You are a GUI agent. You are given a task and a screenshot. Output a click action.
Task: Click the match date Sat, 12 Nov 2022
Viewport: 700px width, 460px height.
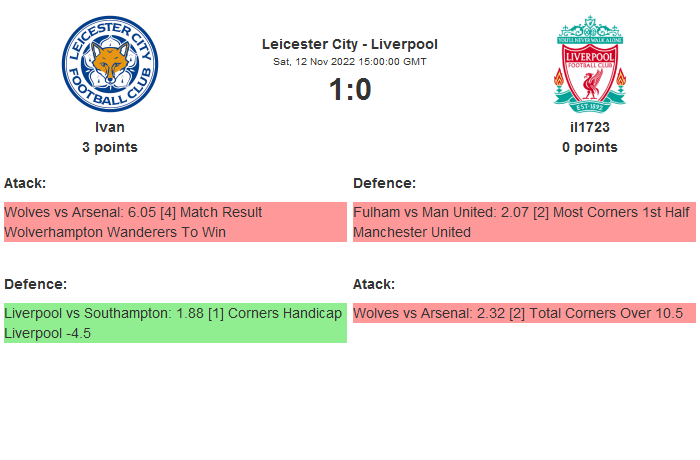[x=350, y=62]
